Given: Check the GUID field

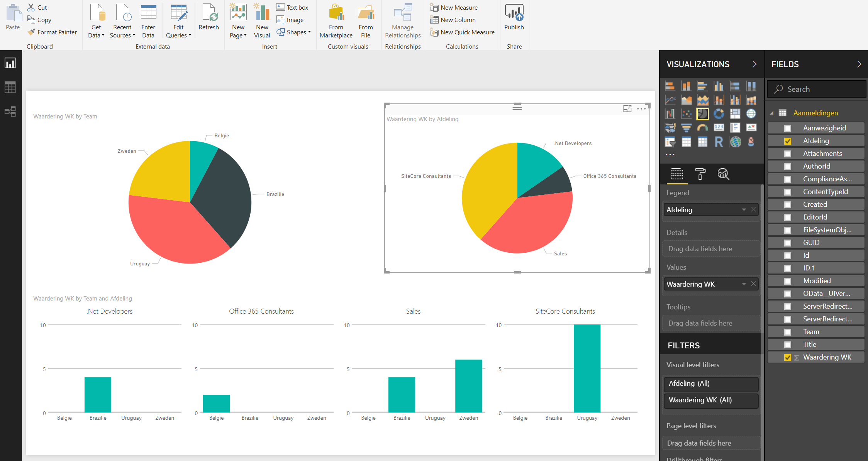Looking at the screenshot, I should (788, 243).
